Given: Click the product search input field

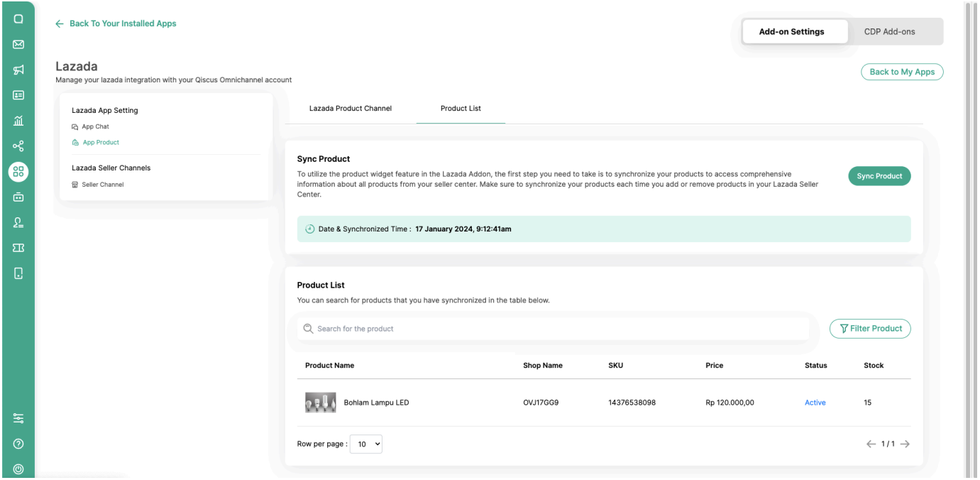Looking at the screenshot, I should pyautogui.click(x=554, y=329).
